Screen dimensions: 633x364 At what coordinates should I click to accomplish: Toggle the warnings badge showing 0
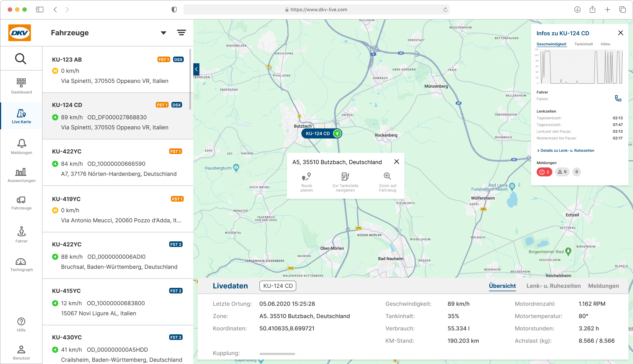[562, 172]
